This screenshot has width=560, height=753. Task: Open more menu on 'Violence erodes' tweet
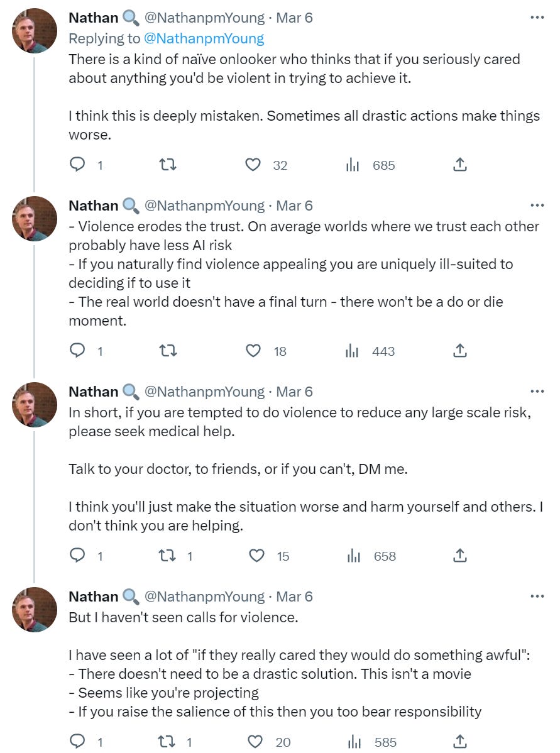537,206
